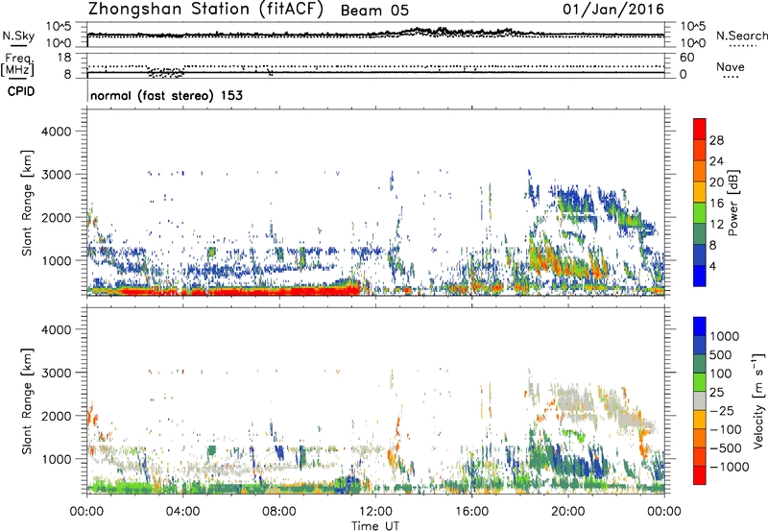Click the 10^0 tick beside N.Search label
The image size is (768, 532).
(692, 43)
